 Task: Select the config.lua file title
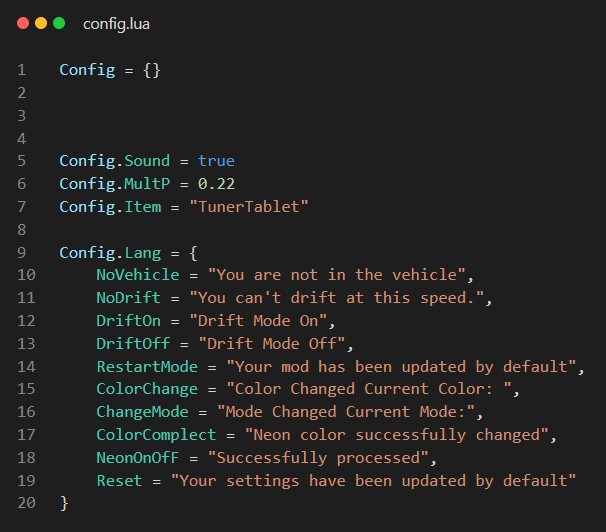click(x=117, y=23)
